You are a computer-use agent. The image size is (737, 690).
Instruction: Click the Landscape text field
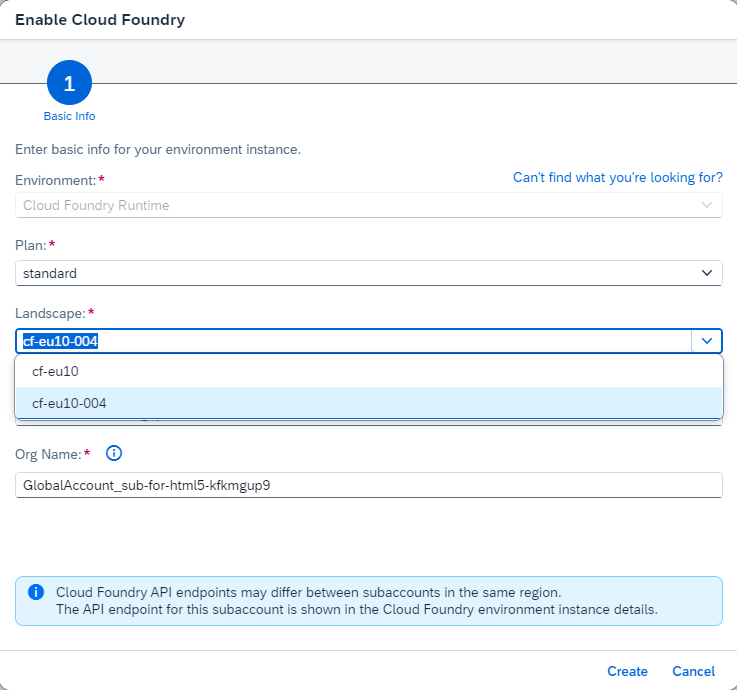click(353, 341)
